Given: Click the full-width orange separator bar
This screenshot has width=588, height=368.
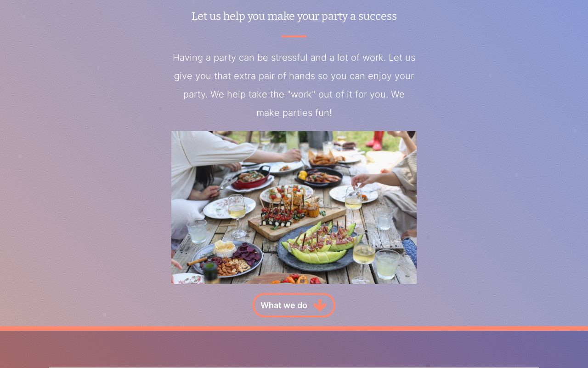Looking at the screenshot, I should (x=294, y=328).
